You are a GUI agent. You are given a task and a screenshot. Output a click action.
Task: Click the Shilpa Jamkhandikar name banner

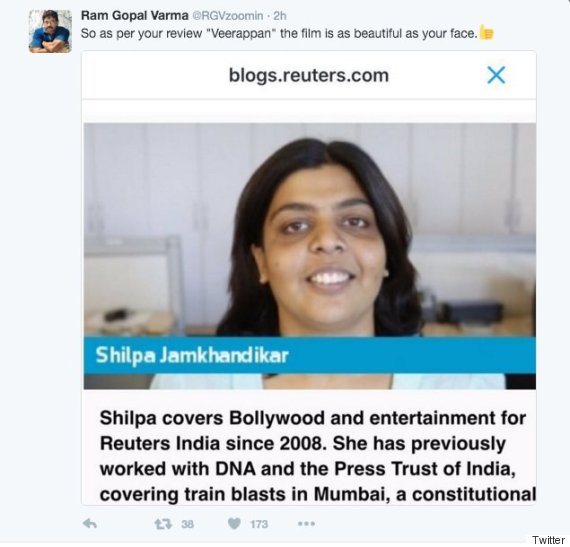pyautogui.click(x=309, y=355)
